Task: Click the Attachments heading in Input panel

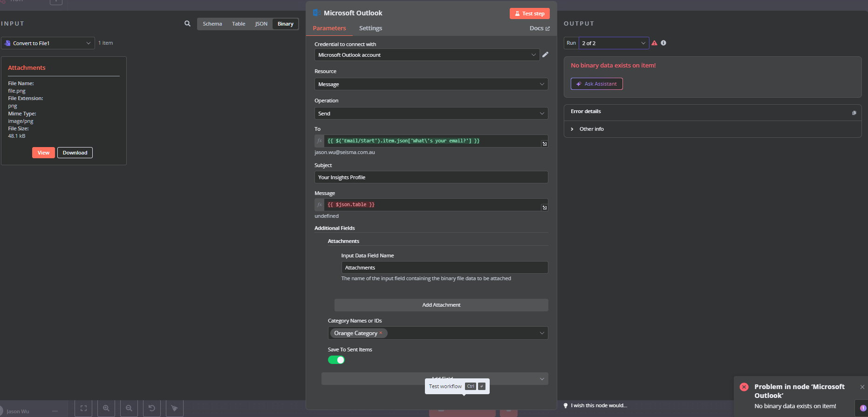Action: tap(27, 67)
